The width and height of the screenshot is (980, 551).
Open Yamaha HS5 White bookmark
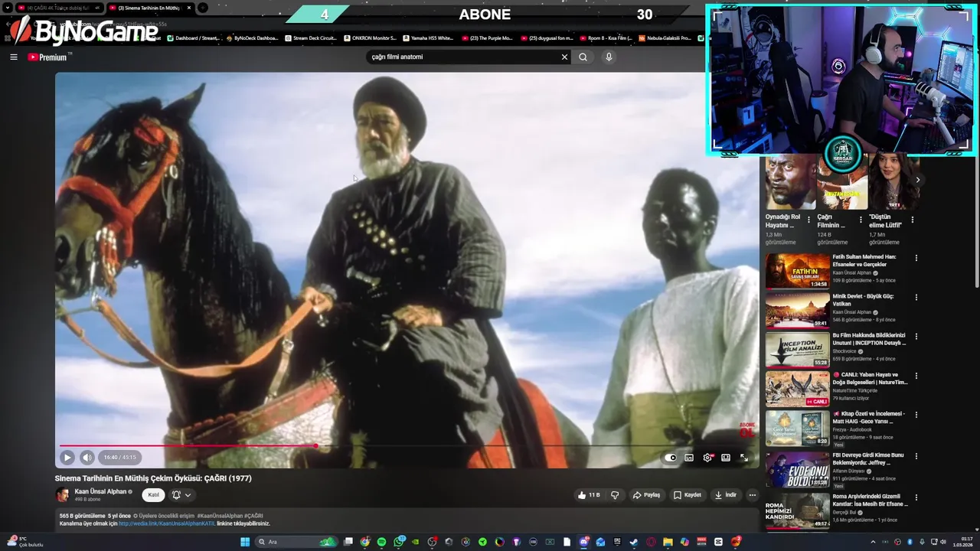428,37
